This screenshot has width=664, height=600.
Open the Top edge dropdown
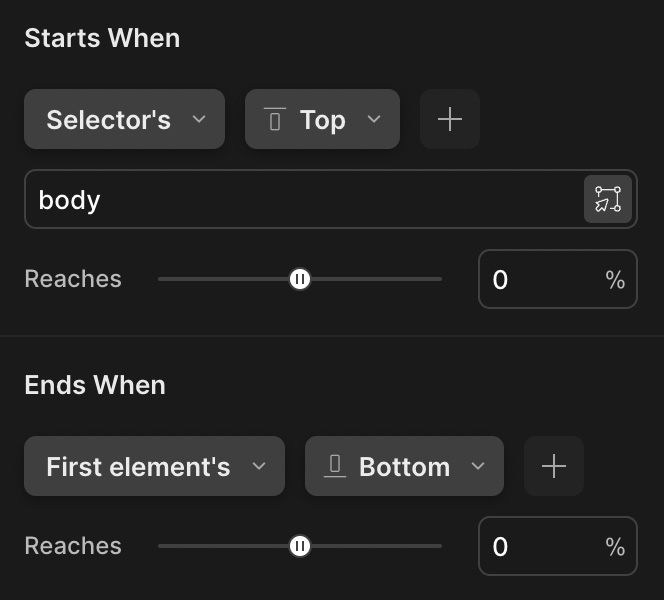[x=322, y=119]
